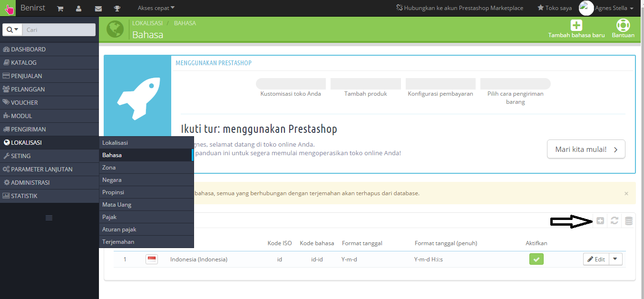Viewport: 644px width, 299px height.
Task: Click the refresh list icon
Action: click(x=615, y=220)
